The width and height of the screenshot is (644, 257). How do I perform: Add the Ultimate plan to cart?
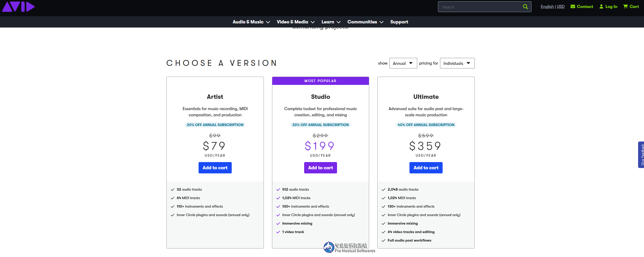pos(426,168)
